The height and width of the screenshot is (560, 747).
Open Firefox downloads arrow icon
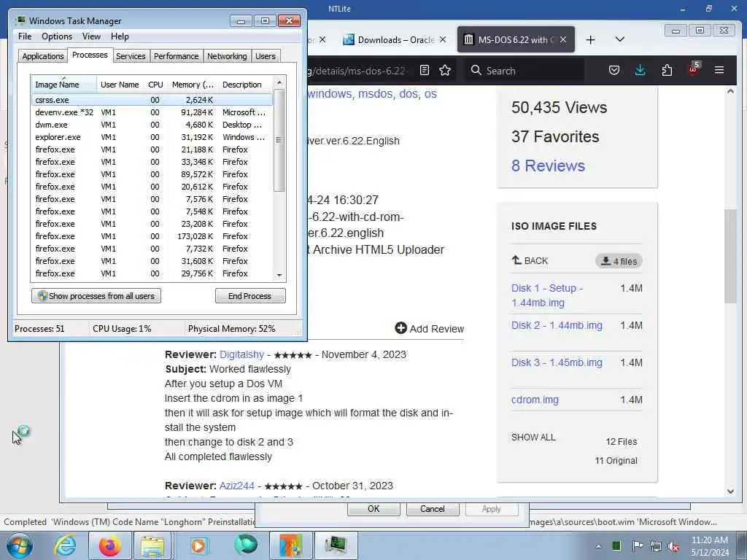[640, 71]
